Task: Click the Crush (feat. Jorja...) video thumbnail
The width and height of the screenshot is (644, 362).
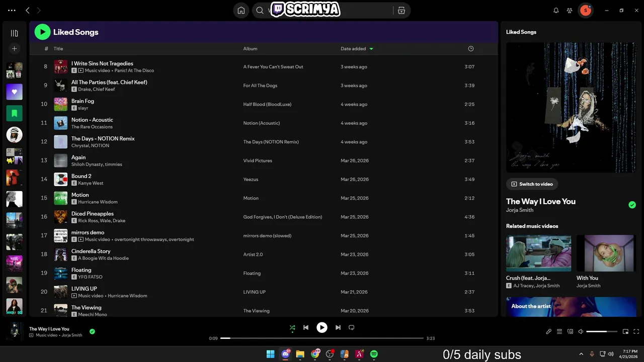Action: (x=538, y=253)
